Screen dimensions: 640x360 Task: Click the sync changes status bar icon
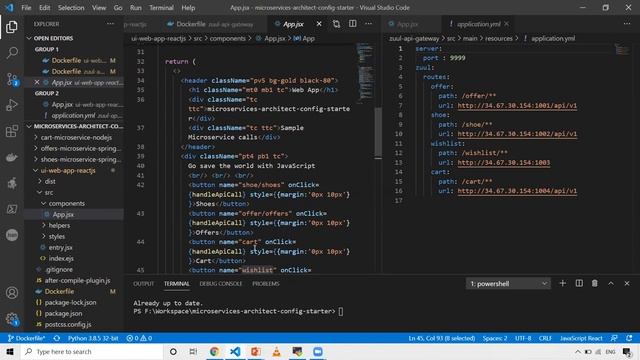tap(57, 338)
